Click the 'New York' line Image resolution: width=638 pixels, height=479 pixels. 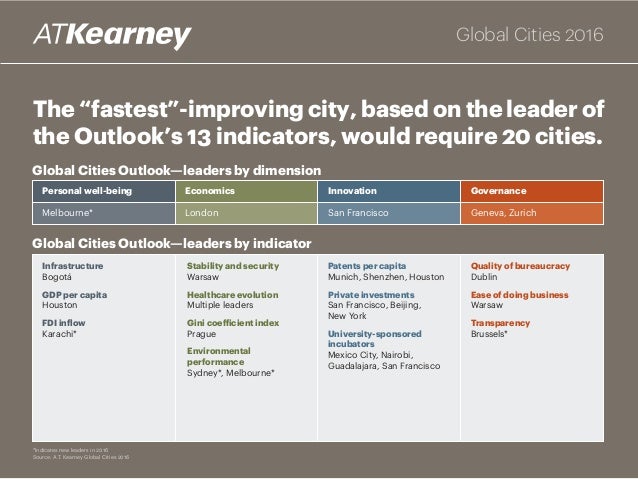coord(347,316)
